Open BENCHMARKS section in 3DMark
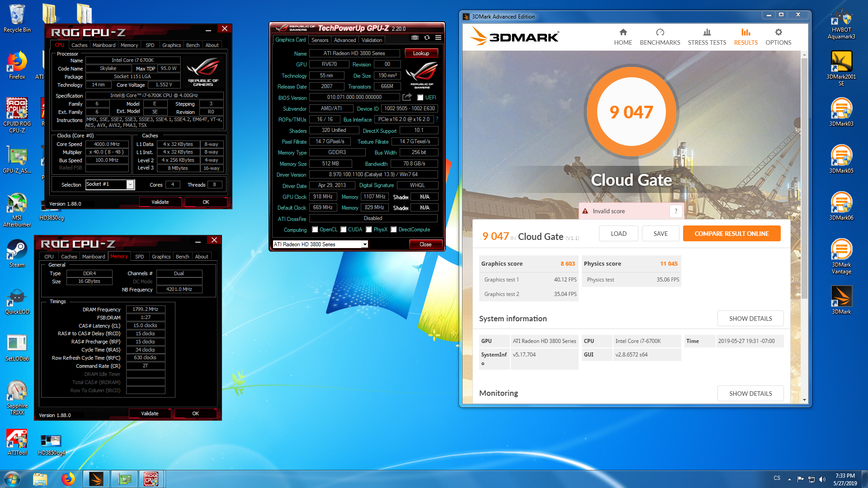The width and height of the screenshot is (868, 488). 660,37
